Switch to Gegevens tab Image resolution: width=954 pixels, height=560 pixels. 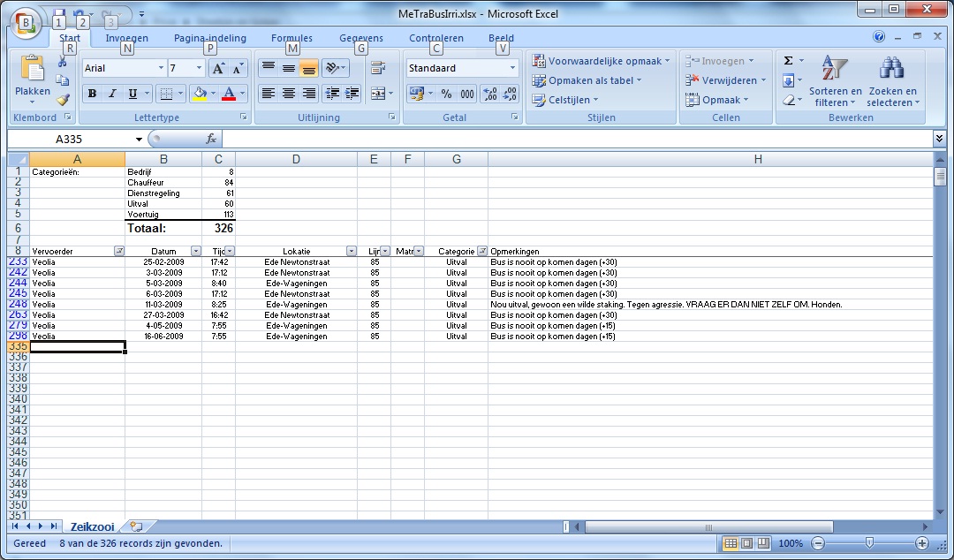(x=360, y=38)
